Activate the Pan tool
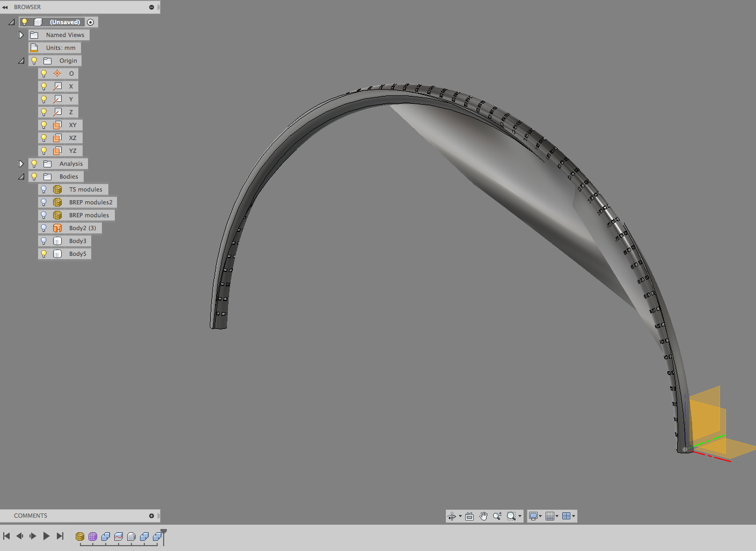Screen dimensions: 756x551 point(483,516)
